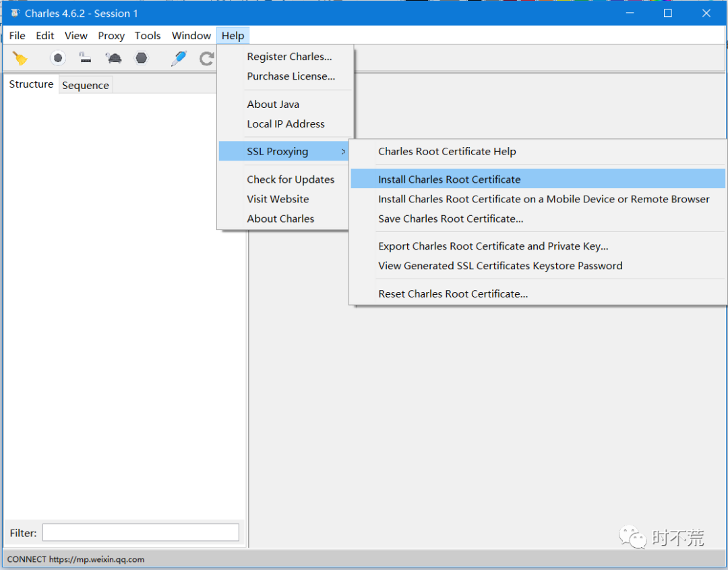Toggle the Record button in toolbar

57,58
